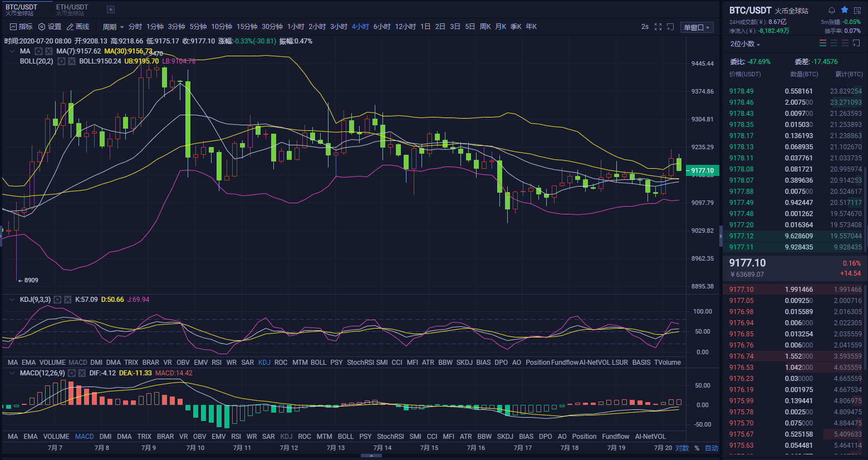This screenshot has height=460, width=868.
Task: Remove the MA indicator
Action: pyautogui.click(x=49, y=51)
